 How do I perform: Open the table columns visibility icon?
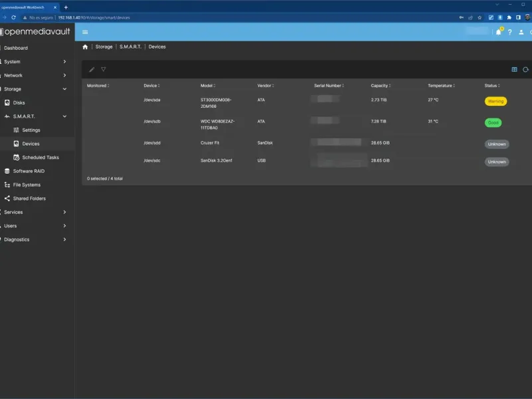(514, 69)
